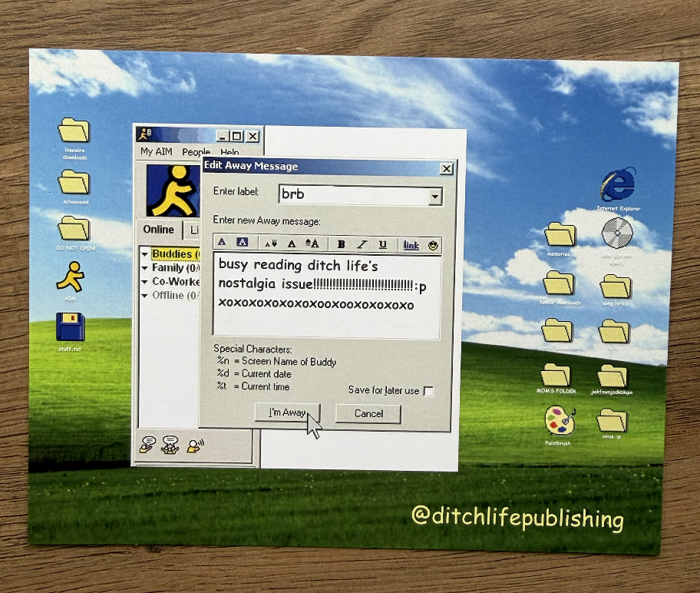Open the Enter label dropdown arrow

coord(435,196)
